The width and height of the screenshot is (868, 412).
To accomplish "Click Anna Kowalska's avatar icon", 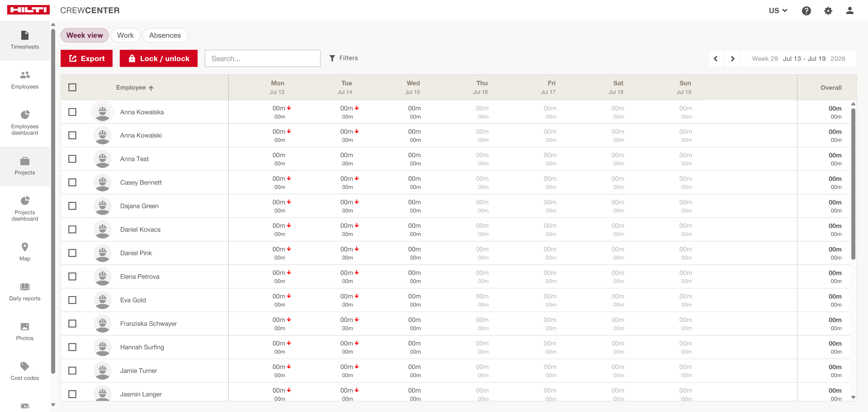I will pos(102,112).
